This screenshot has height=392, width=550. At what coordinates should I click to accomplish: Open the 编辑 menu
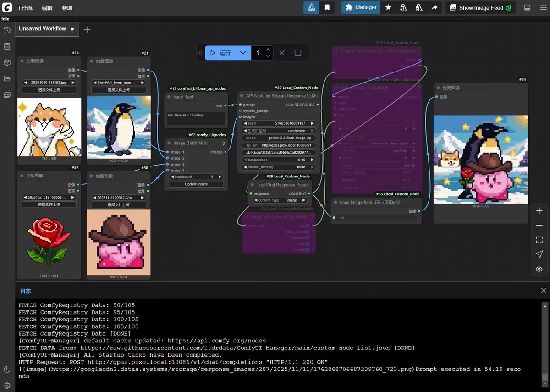click(x=47, y=8)
